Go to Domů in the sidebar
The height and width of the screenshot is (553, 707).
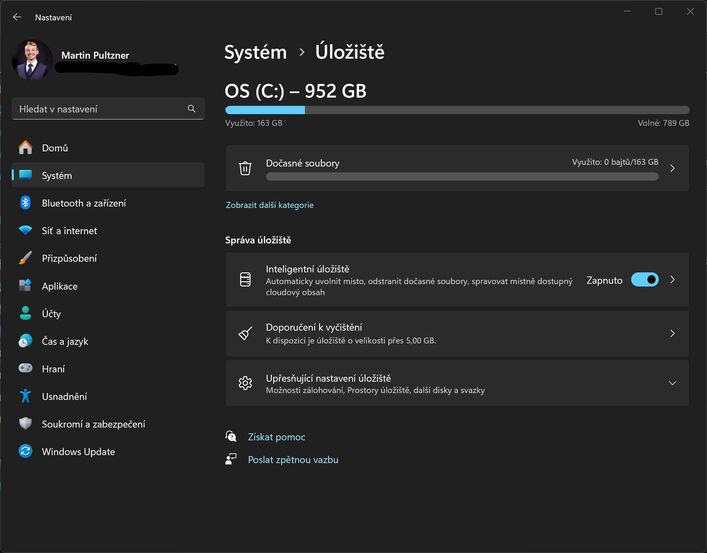108,147
